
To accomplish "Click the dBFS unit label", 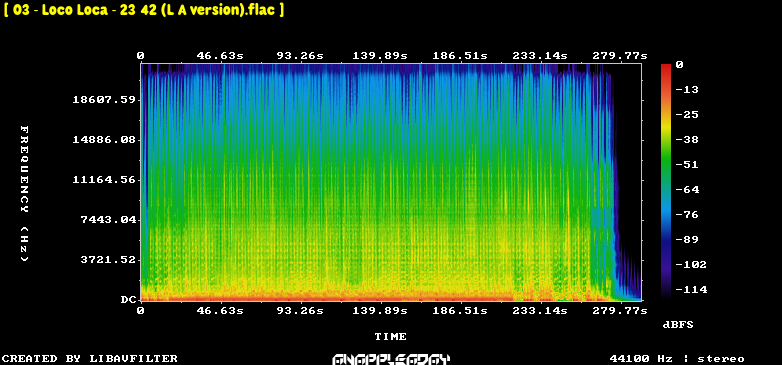I will [x=678, y=325].
